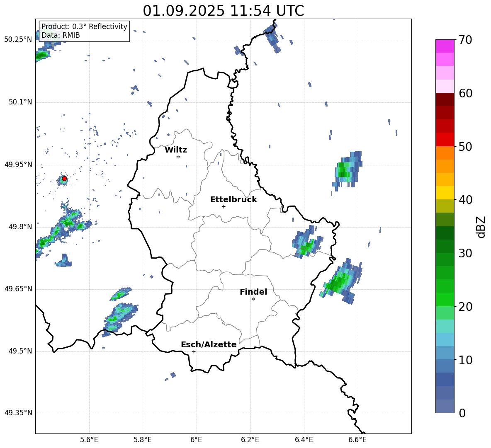This screenshot has height=448, width=491.
Task: Click the 50 tick label on colorbar
Action: (465, 146)
